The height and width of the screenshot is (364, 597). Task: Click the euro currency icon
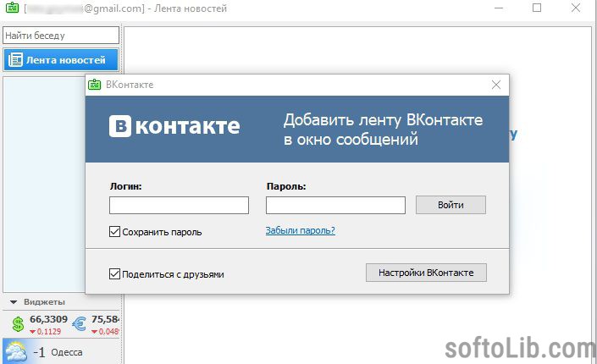click(80, 324)
